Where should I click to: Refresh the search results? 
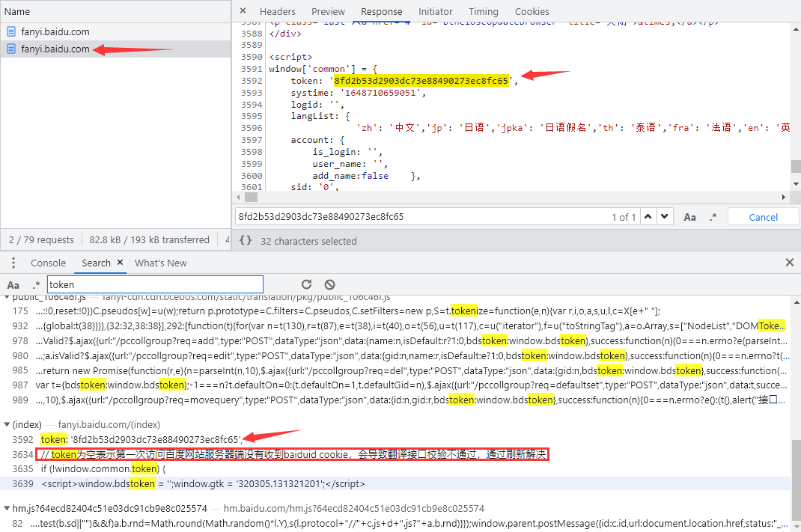[306, 284]
